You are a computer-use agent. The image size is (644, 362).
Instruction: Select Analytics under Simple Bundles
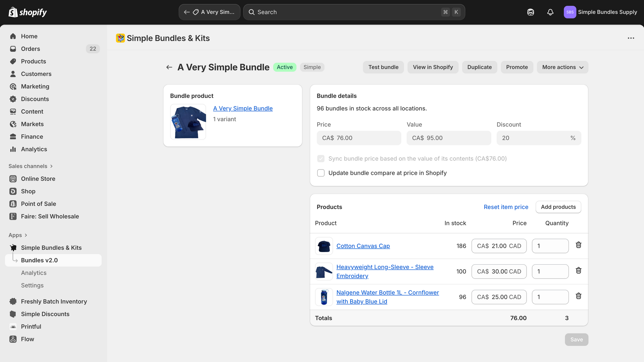point(34,273)
